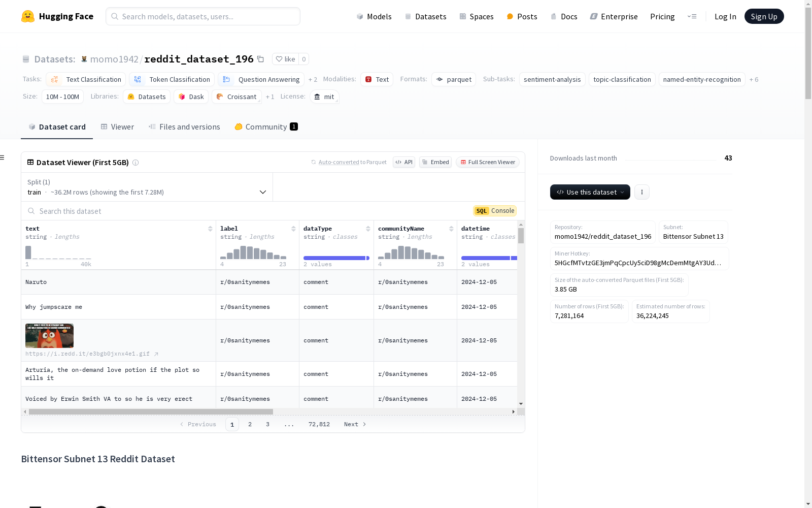
Task: Sort by the communityName column
Action: (x=451, y=229)
